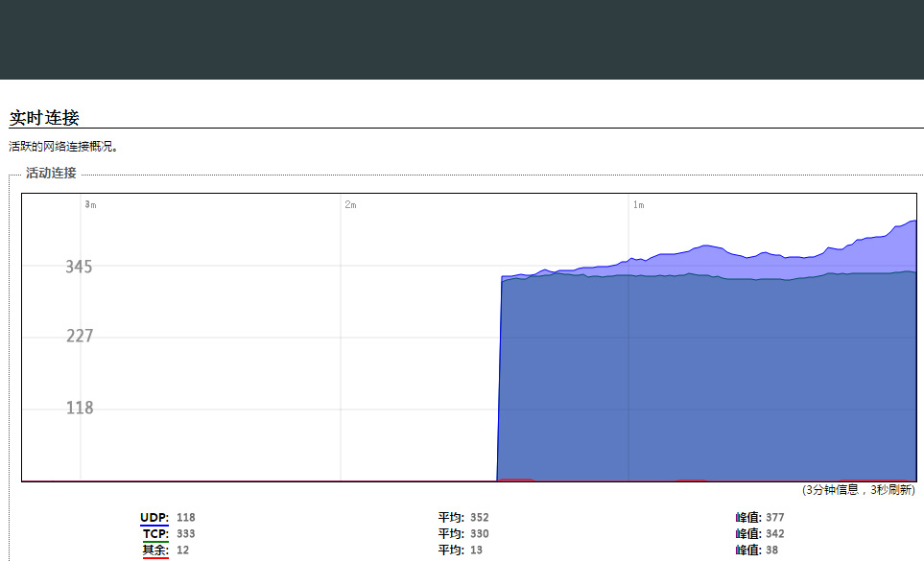Click the 其余 average value 13
The width and height of the screenshot is (924, 562).
click(x=476, y=550)
